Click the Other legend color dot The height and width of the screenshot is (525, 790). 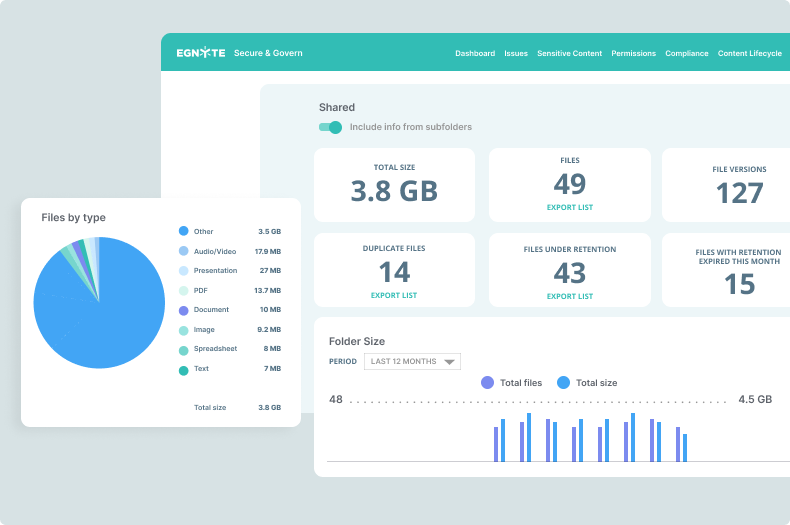(x=183, y=231)
